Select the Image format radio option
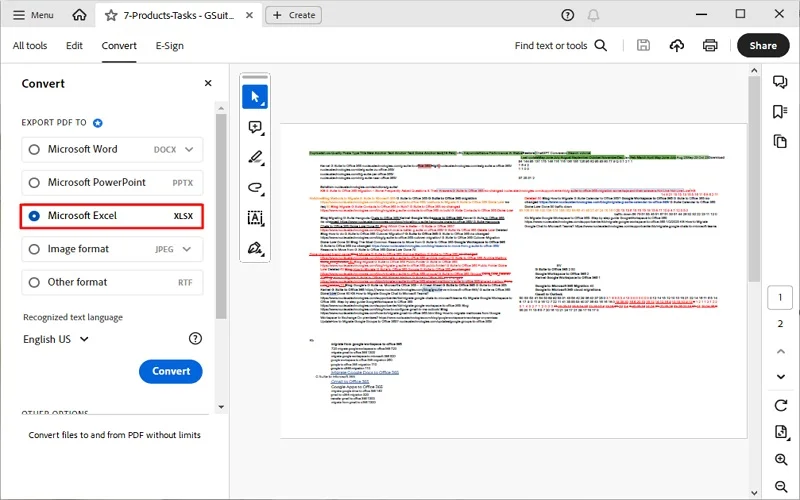Image resolution: width=800 pixels, height=500 pixels. [x=34, y=249]
